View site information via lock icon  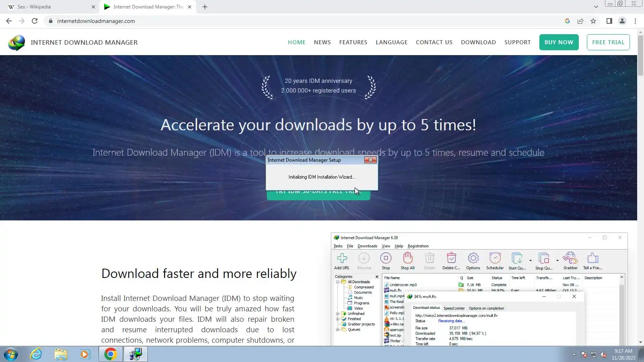coord(50,21)
